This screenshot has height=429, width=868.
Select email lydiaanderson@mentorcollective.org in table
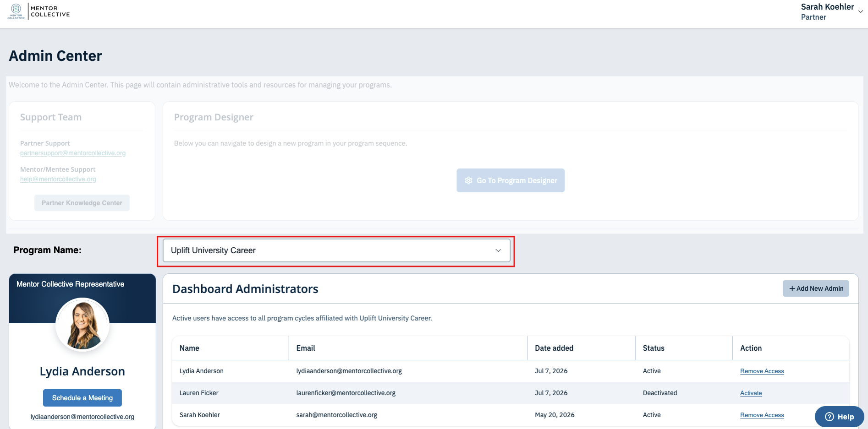click(x=349, y=371)
